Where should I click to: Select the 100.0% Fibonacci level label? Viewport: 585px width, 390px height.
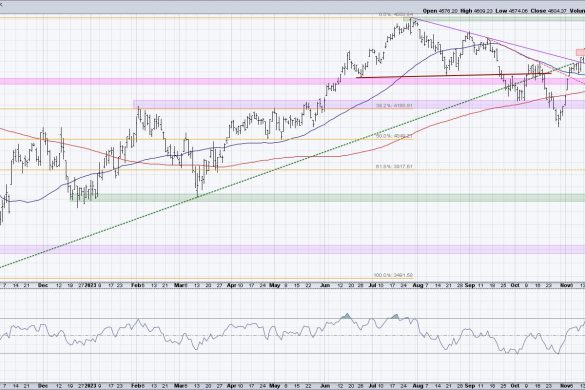(x=394, y=275)
